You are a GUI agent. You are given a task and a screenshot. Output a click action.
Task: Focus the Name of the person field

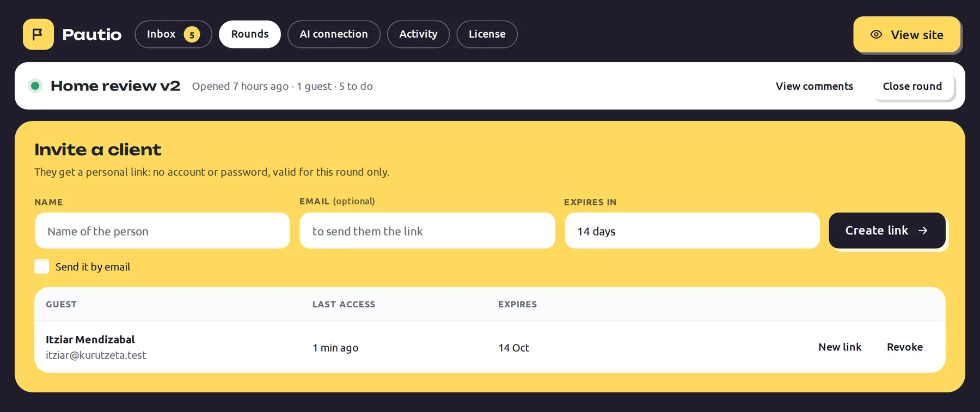[162, 231]
